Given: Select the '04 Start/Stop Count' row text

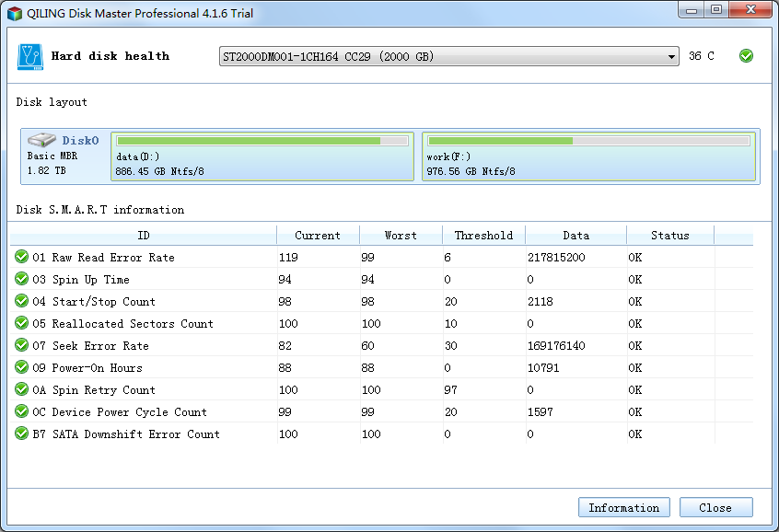Looking at the screenshot, I should tap(93, 302).
